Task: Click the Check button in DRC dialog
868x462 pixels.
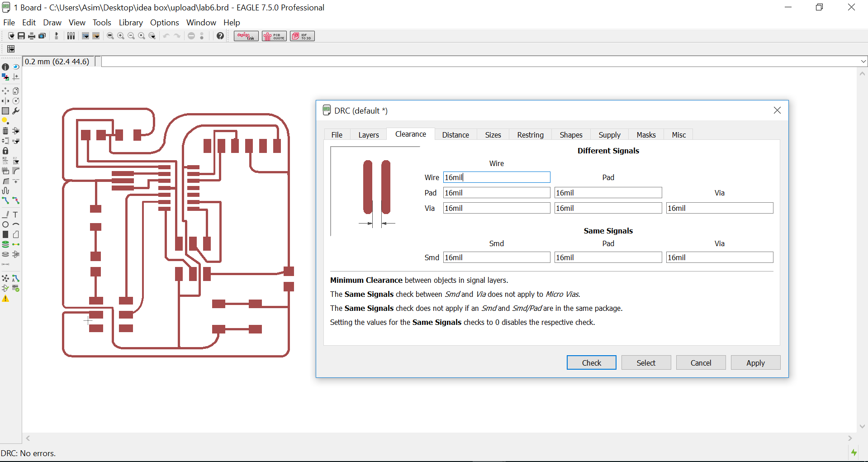Action: coord(592,363)
